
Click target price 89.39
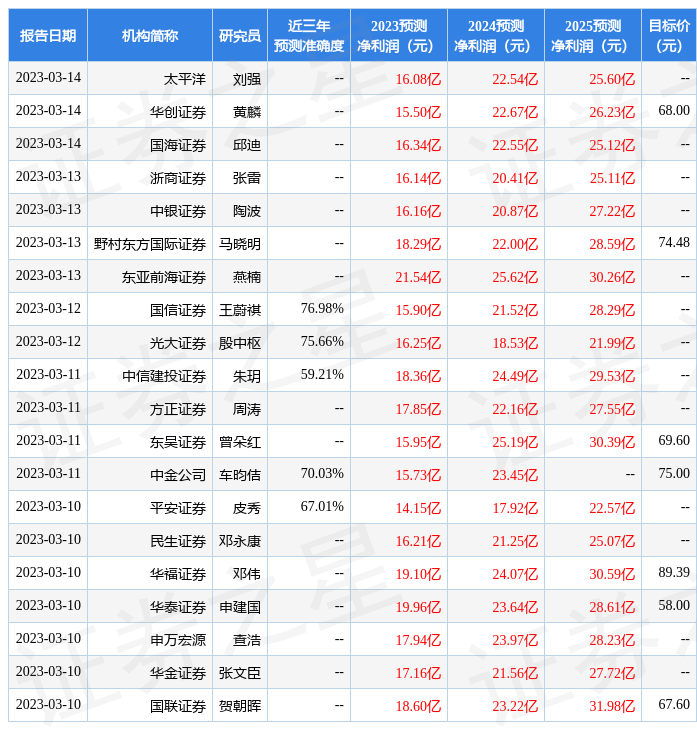674,573
